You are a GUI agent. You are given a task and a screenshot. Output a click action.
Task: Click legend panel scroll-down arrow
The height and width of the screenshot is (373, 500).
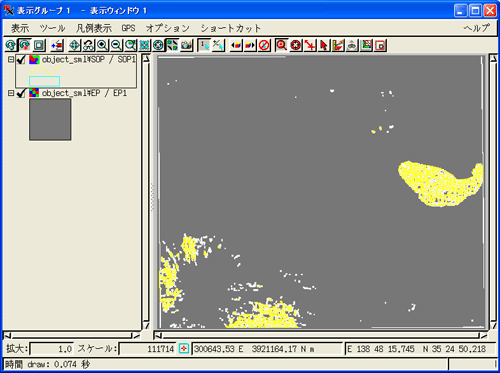coord(146,325)
